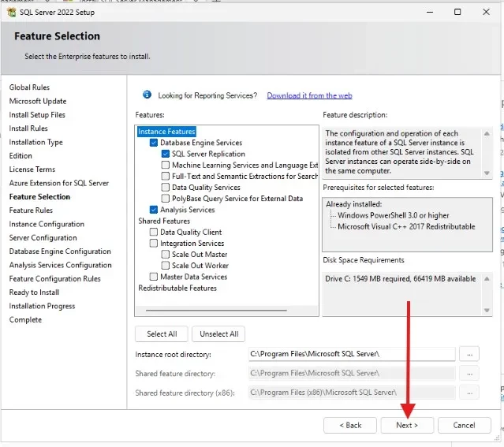Click the Instance root directory path field
504x447 pixels.
[x=352, y=354]
